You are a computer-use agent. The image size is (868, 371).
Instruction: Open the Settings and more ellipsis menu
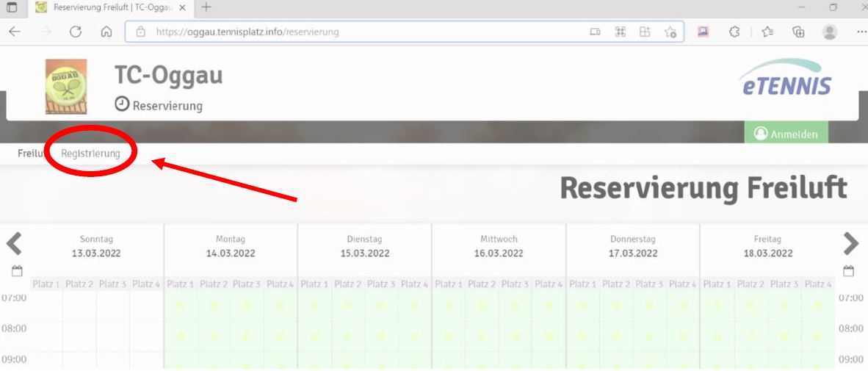click(x=861, y=32)
